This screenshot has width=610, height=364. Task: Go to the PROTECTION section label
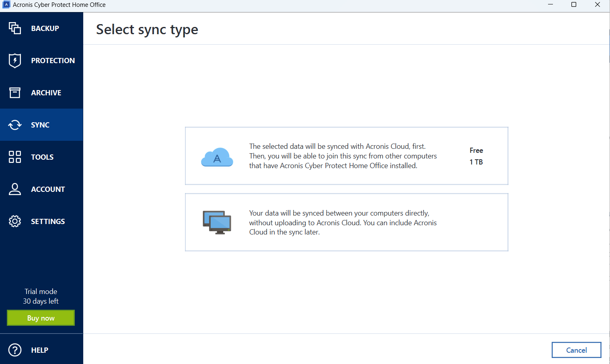click(53, 60)
